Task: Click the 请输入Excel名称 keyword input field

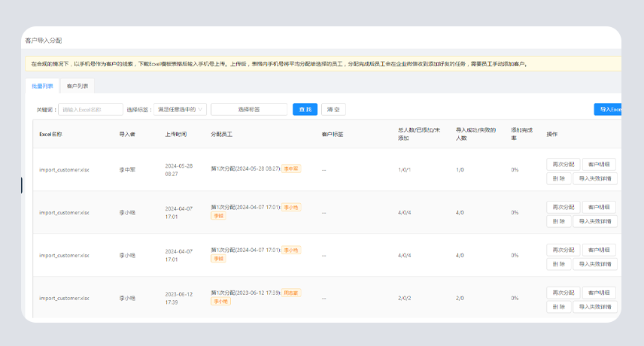Action: (x=90, y=109)
